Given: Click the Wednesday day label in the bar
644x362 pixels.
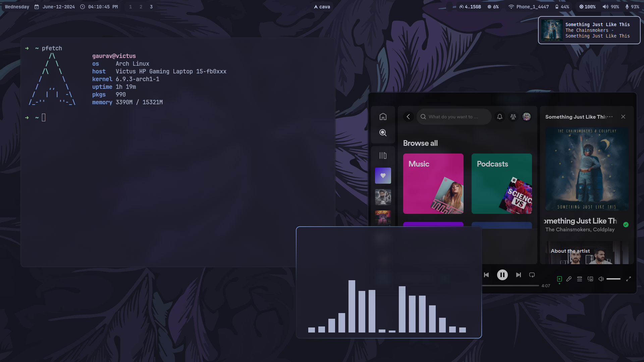Looking at the screenshot, I should 17,7.
